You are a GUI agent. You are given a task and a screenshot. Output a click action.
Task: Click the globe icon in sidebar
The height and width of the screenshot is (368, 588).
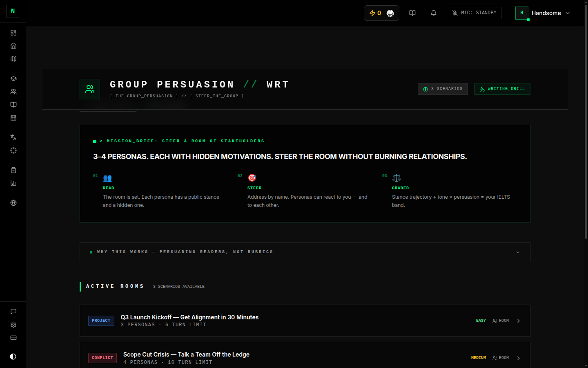[13, 203]
